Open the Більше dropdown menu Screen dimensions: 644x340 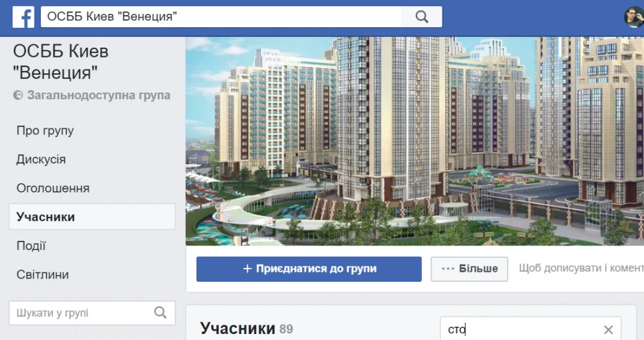point(469,269)
